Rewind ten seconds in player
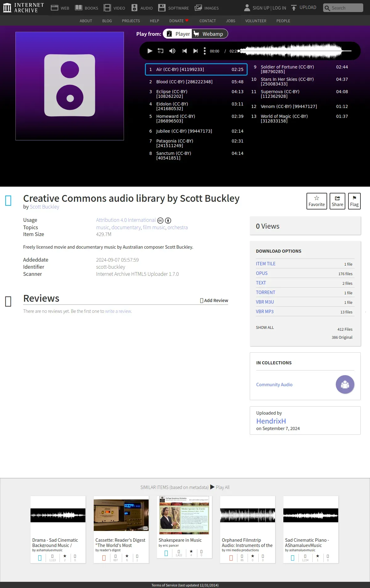 160,51
